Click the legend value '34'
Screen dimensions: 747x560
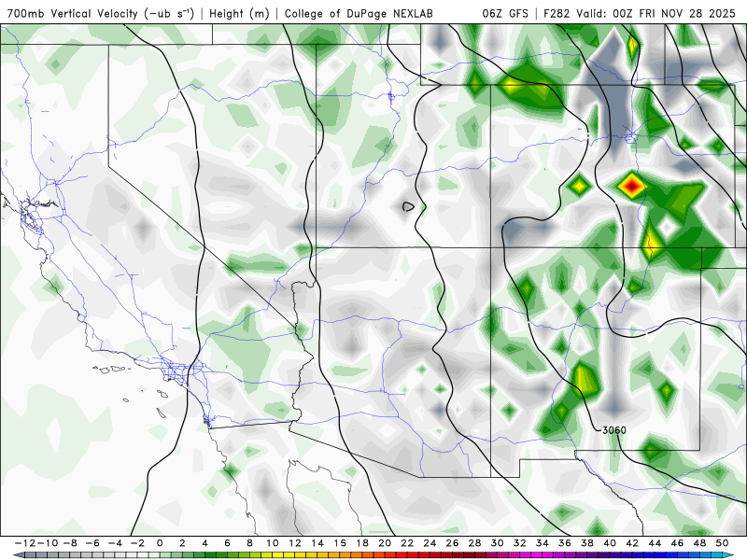click(543, 543)
